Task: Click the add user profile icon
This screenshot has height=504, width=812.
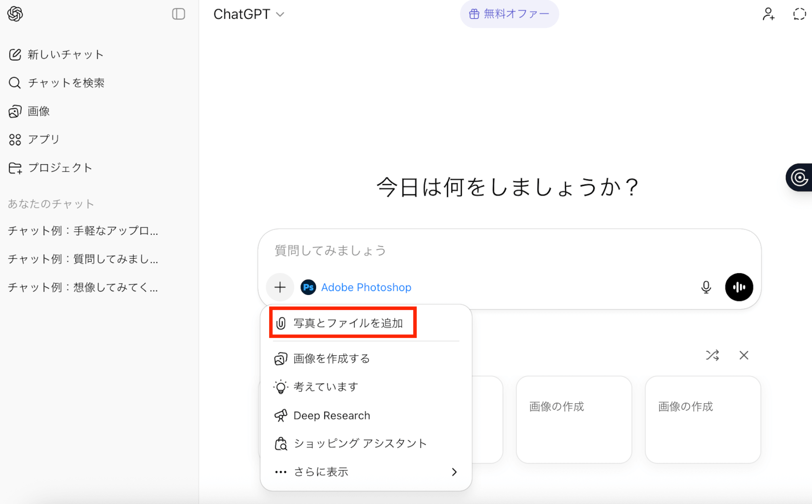Action: click(768, 14)
